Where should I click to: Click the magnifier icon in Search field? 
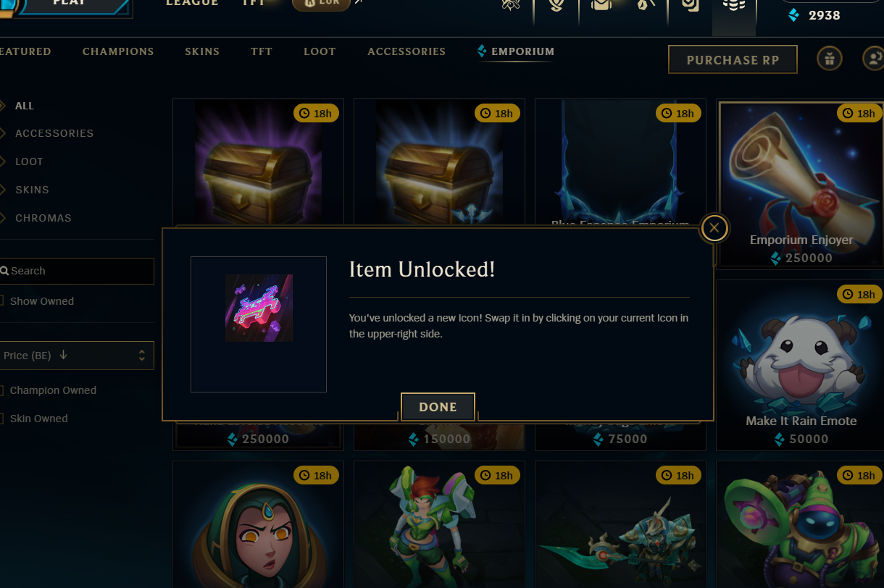point(4,271)
